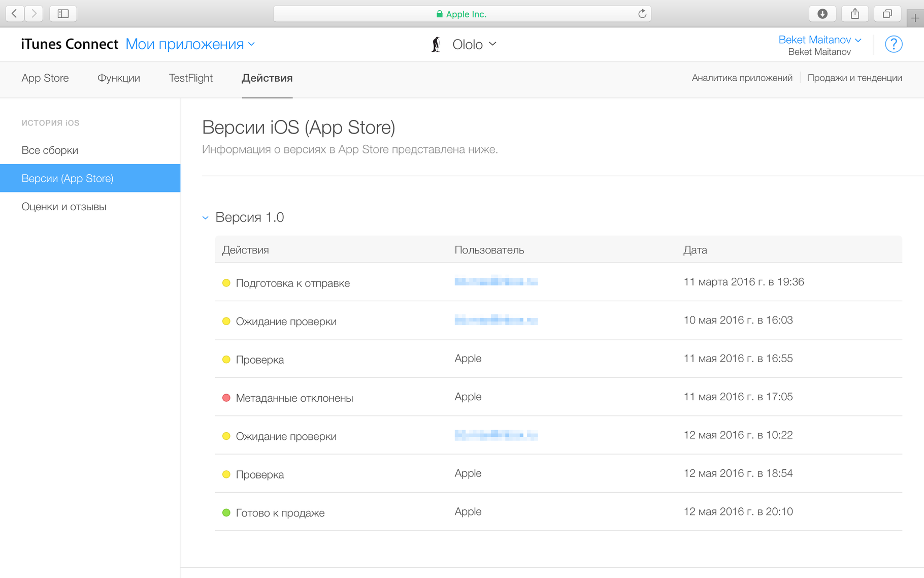
Task: Open the Beket Maitanov account menu
Action: point(820,40)
